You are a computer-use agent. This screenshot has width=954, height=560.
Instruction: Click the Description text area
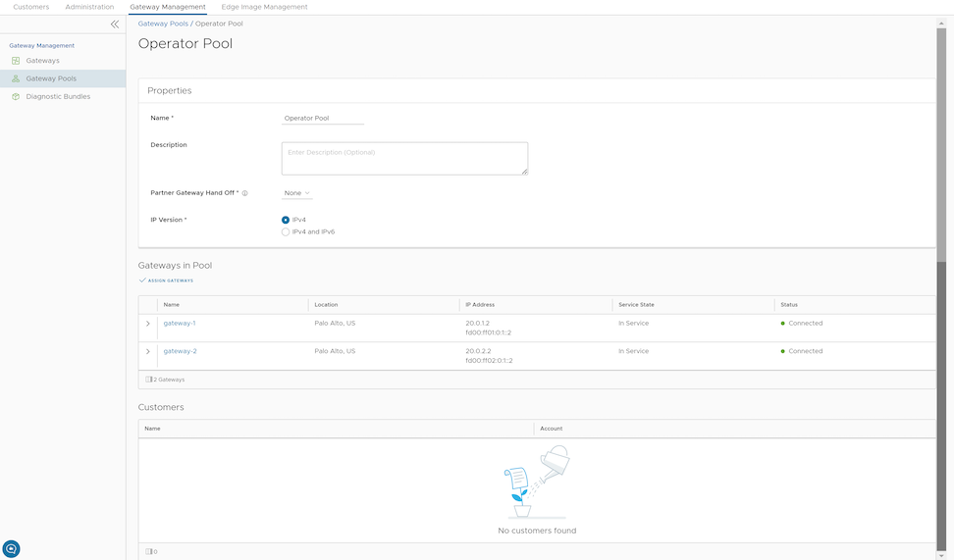pos(404,158)
